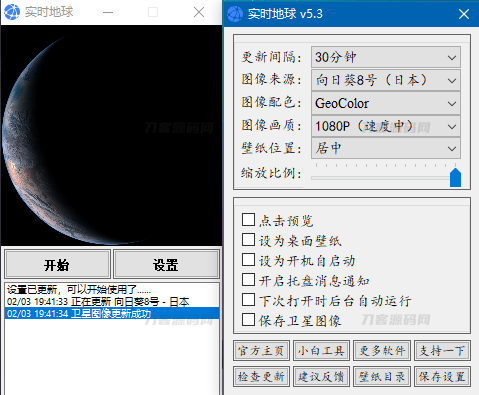Click the 缩放比例 slider thumb
The image size is (479, 395).
pos(455,177)
